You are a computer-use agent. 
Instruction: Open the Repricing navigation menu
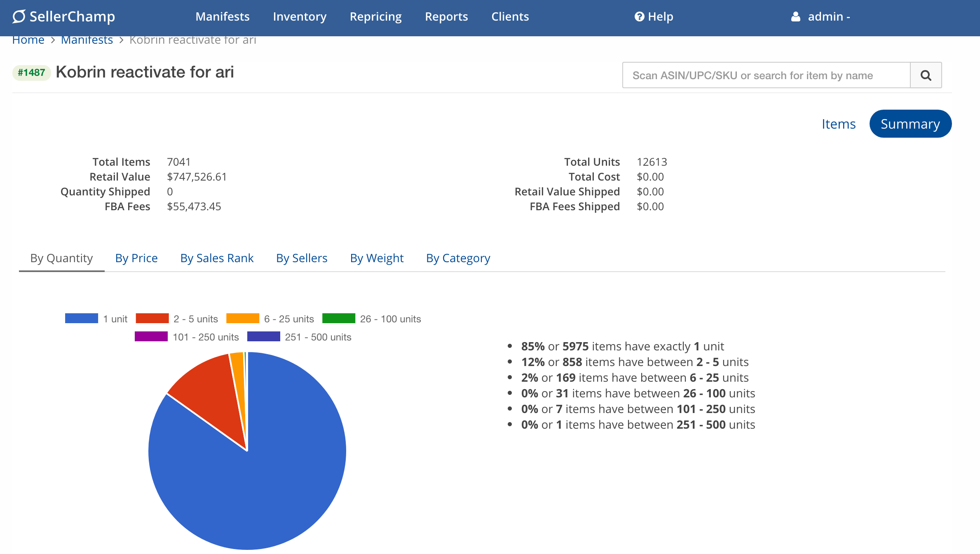(x=375, y=16)
